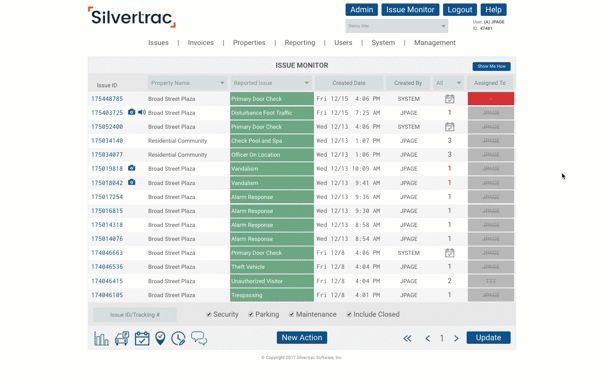Open the Demo Site selector dropdown
Screen dimensions: 608x384
(397, 26)
